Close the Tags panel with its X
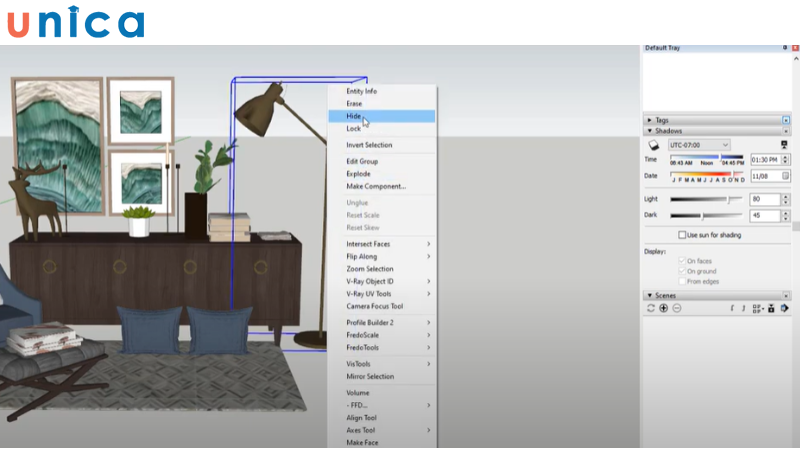 (786, 120)
